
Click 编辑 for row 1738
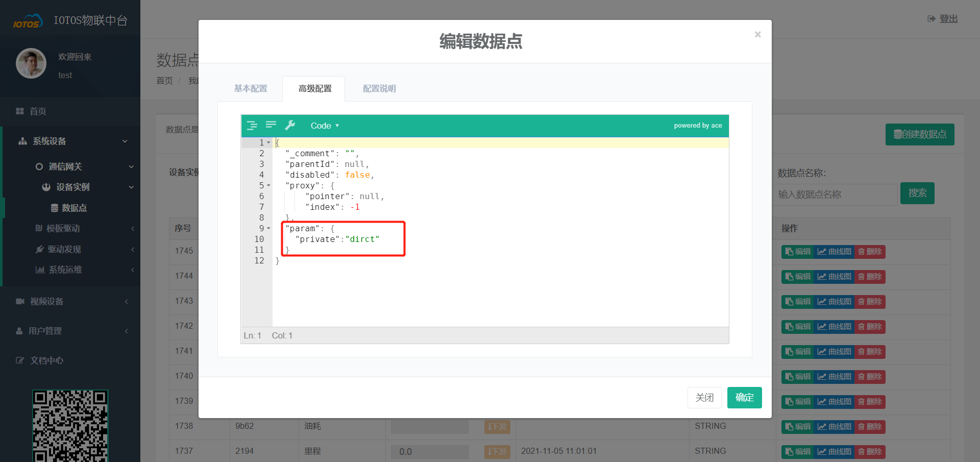coord(798,427)
